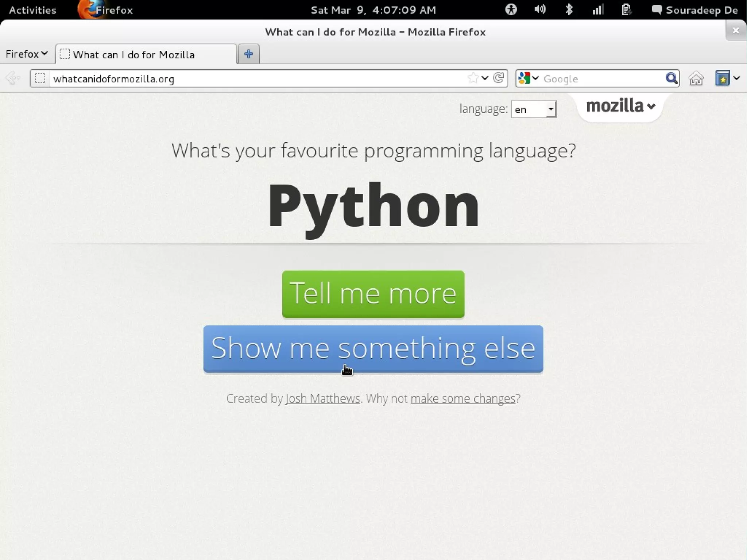Select the What can I do for Mozilla tab
Image resolution: width=747 pixels, height=560 pixels.
click(146, 54)
